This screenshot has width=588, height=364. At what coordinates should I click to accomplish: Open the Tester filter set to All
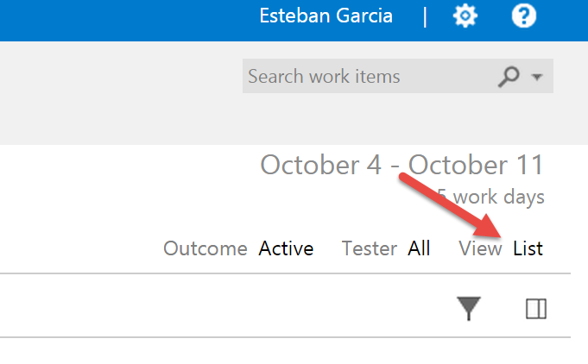pos(419,248)
